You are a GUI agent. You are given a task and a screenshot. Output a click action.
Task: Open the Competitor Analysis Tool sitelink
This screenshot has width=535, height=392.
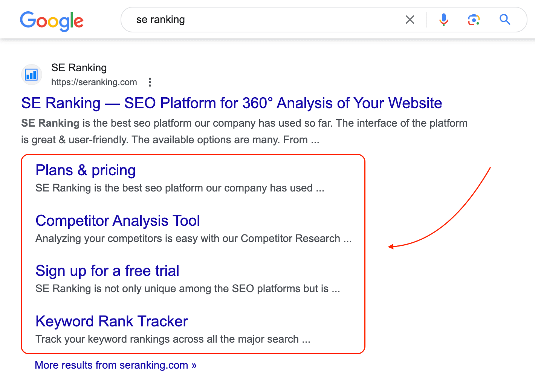118,221
